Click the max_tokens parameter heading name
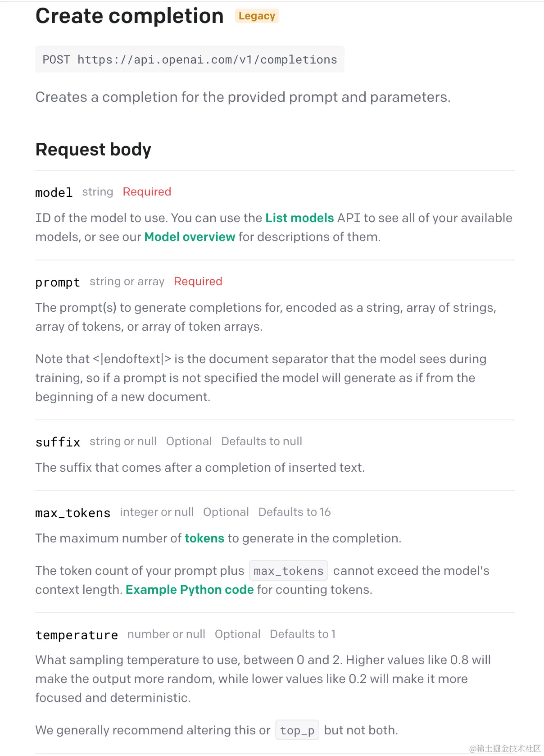The height and width of the screenshot is (756, 544). click(x=73, y=513)
